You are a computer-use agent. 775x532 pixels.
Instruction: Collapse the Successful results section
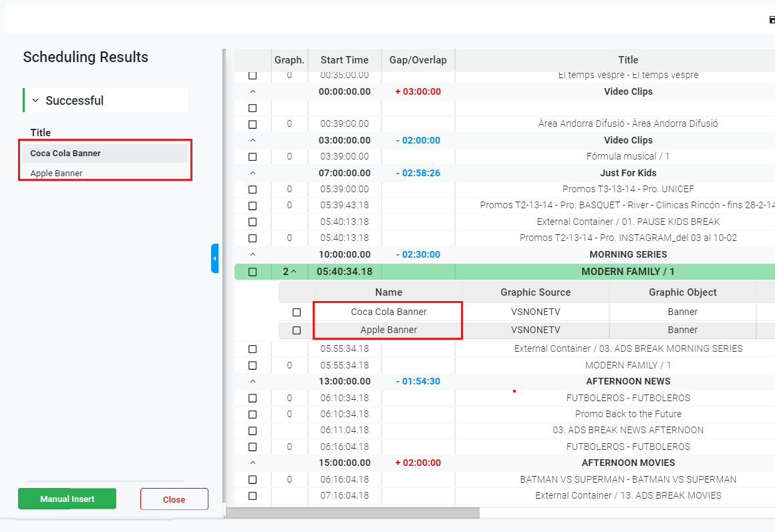point(36,101)
